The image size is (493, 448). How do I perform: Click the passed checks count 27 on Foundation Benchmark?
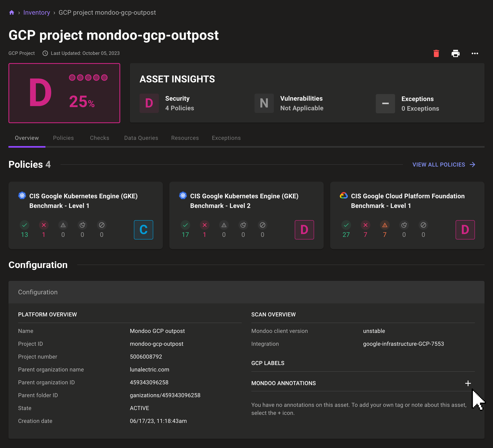[x=346, y=235]
